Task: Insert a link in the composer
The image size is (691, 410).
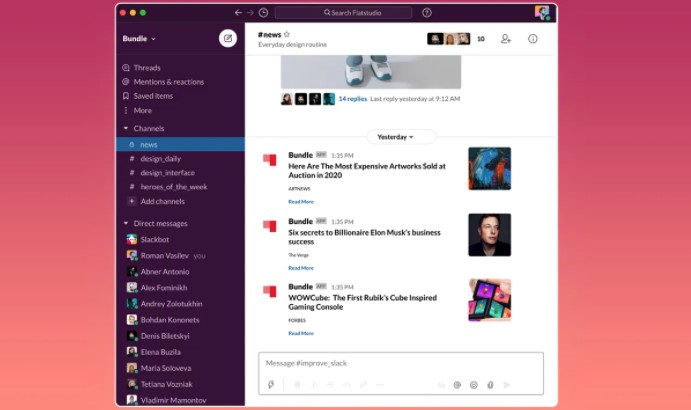Action: pyautogui.click(x=364, y=384)
